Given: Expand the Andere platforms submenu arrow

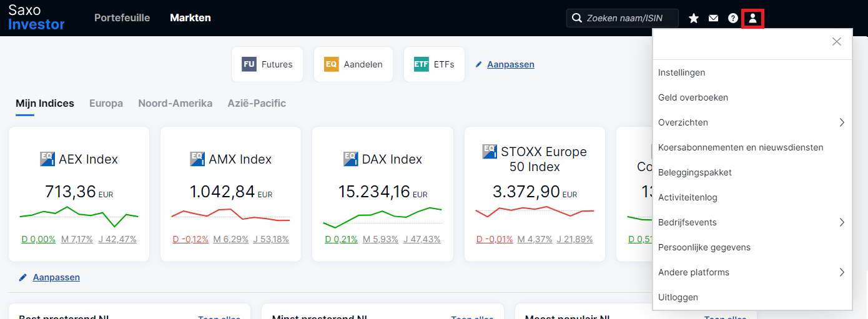Looking at the screenshot, I should [x=841, y=272].
